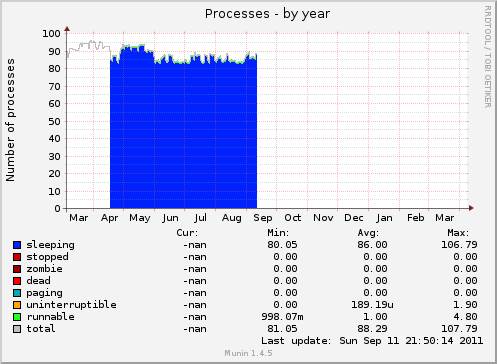Click the 'Feb' x-axis month label

416,218
